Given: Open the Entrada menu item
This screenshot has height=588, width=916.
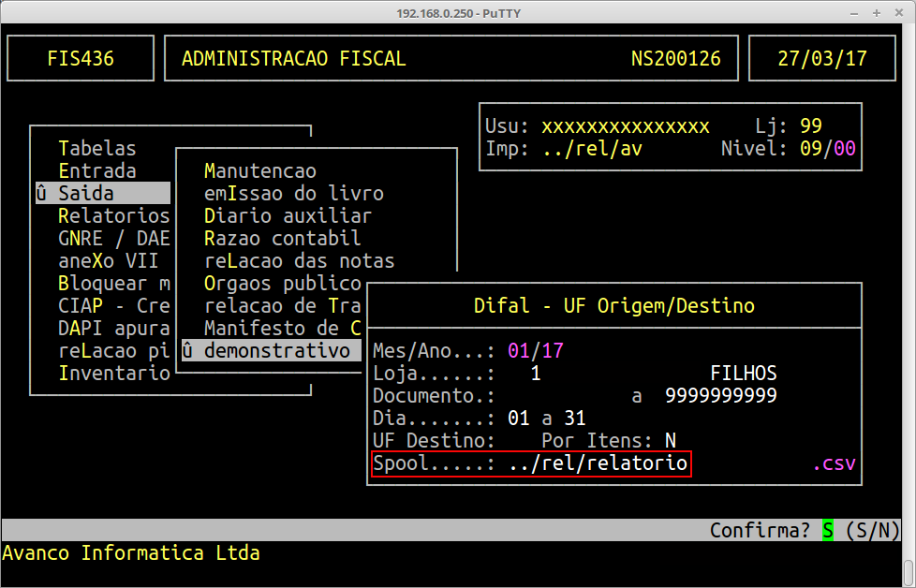Looking at the screenshot, I should point(96,170).
